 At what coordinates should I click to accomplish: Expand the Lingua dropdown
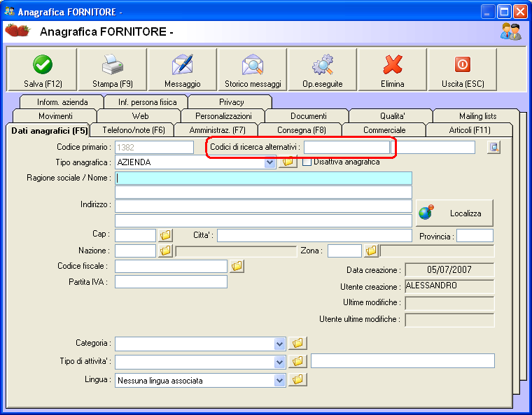pos(279,381)
